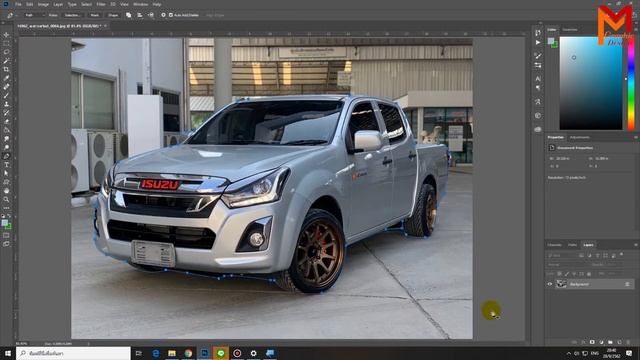Click the Mask button in options

(95, 15)
